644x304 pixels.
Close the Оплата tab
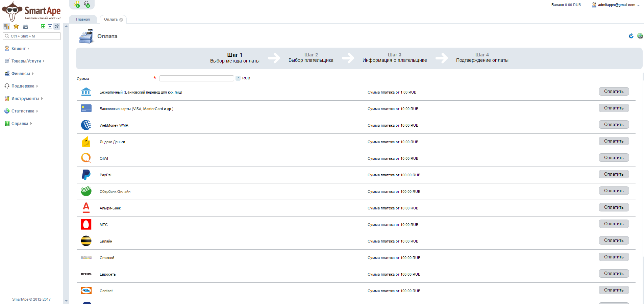[121, 20]
